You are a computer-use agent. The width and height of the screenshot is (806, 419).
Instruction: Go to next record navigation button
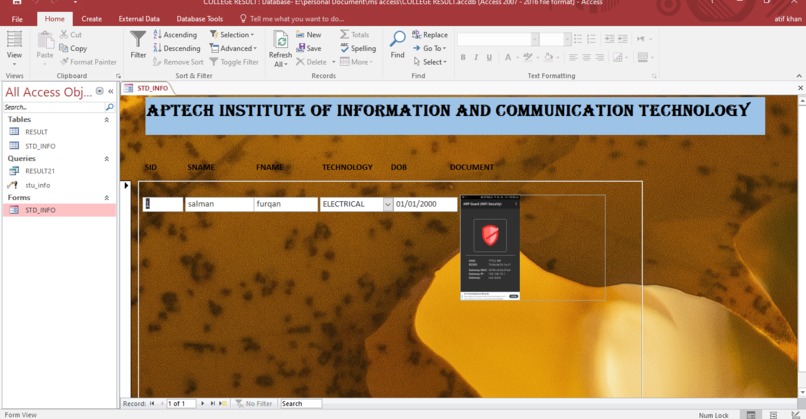point(203,404)
